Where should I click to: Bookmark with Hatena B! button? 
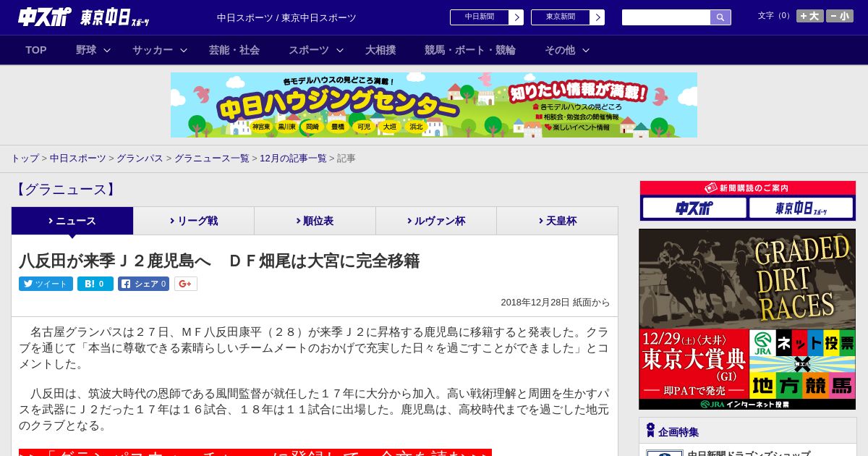tap(95, 284)
